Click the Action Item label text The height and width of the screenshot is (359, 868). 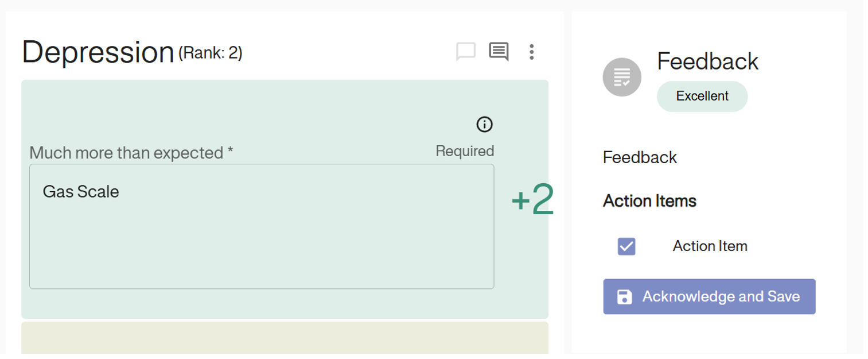710,246
